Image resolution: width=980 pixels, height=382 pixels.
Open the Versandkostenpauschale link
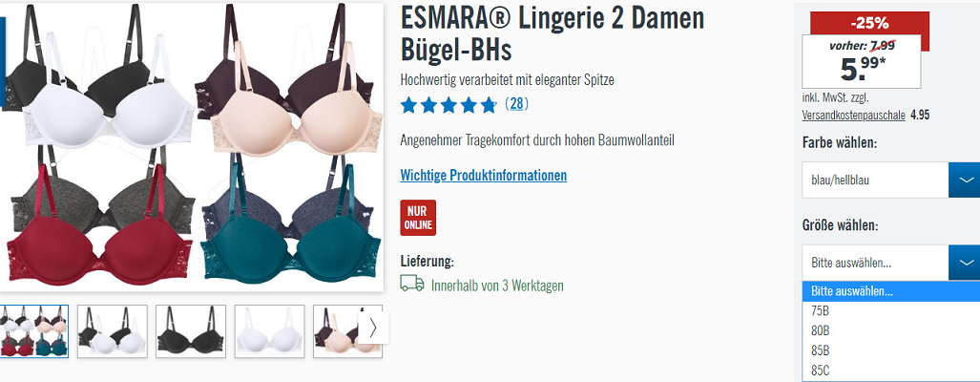[x=854, y=115]
